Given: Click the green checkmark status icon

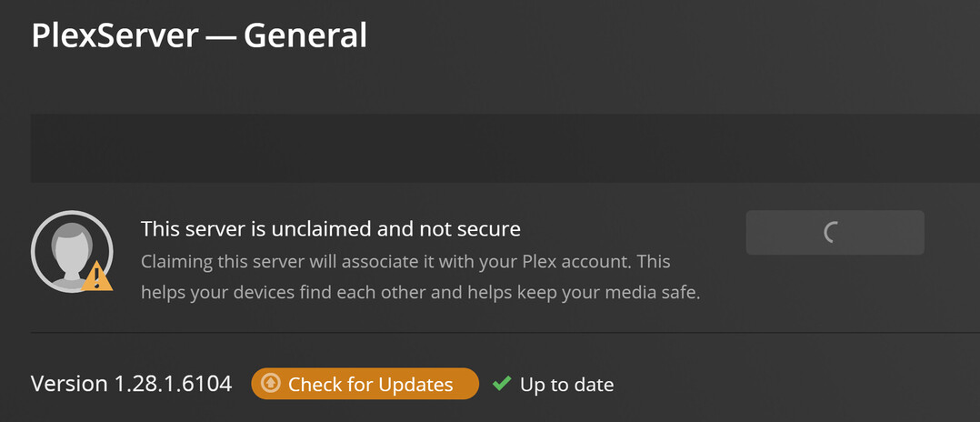Looking at the screenshot, I should (x=501, y=384).
